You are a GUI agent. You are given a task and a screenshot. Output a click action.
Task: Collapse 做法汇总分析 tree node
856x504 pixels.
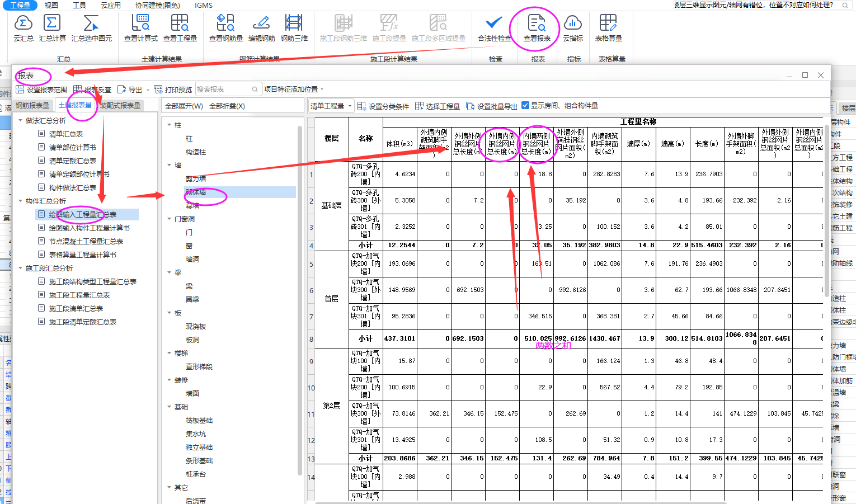tap(21, 120)
